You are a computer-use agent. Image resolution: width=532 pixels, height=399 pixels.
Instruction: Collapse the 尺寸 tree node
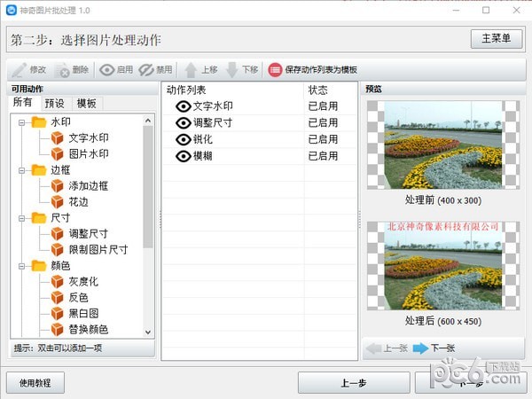[21, 218]
